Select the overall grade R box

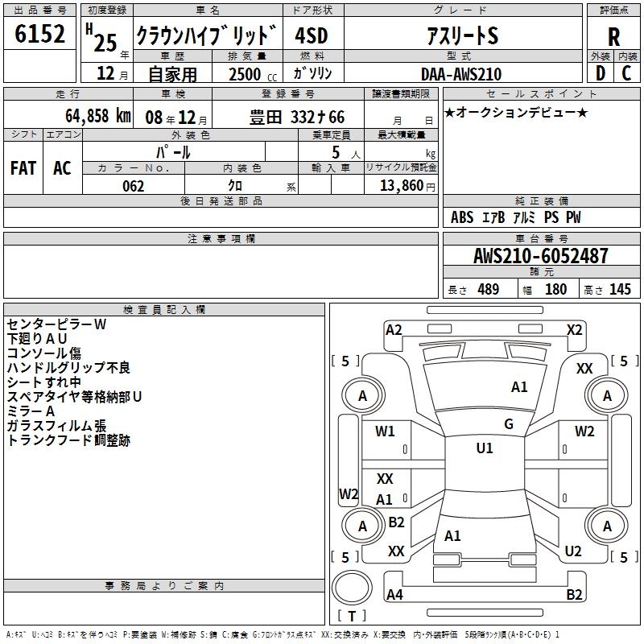tap(613, 36)
